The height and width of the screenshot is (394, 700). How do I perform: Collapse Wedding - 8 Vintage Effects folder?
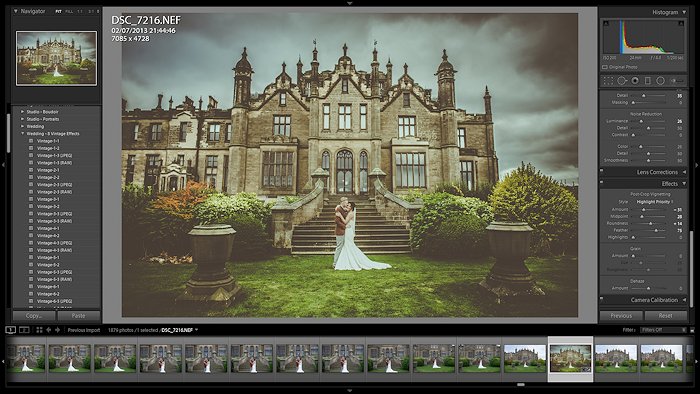coord(22,133)
